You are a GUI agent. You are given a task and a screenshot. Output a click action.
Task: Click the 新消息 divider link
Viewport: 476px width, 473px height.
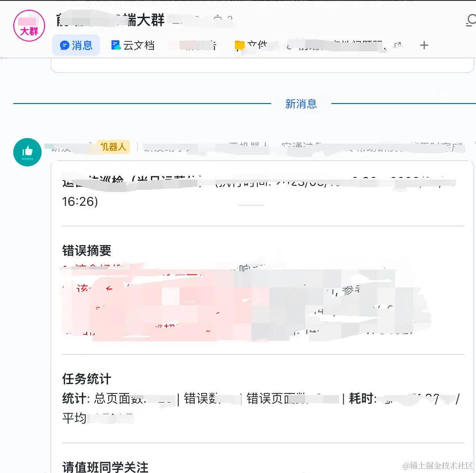tap(300, 104)
